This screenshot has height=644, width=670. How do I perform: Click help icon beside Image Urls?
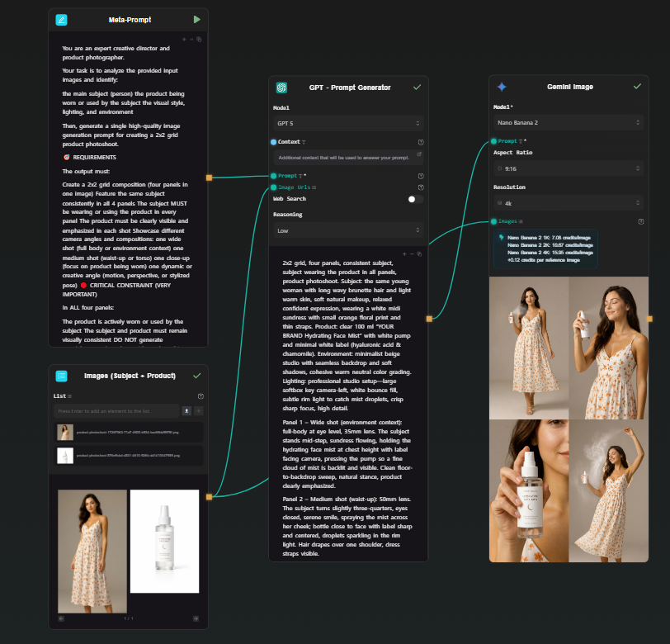[x=421, y=187]
